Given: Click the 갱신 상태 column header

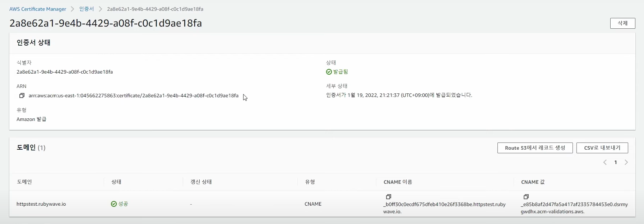Looking at the screenshot, I should click(201, 182).
